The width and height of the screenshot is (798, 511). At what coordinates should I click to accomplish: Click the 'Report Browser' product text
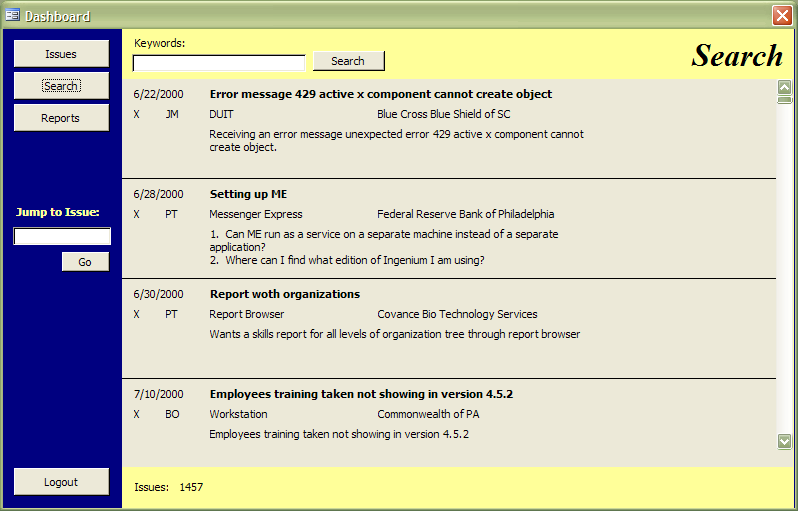(x=246, y=314)
